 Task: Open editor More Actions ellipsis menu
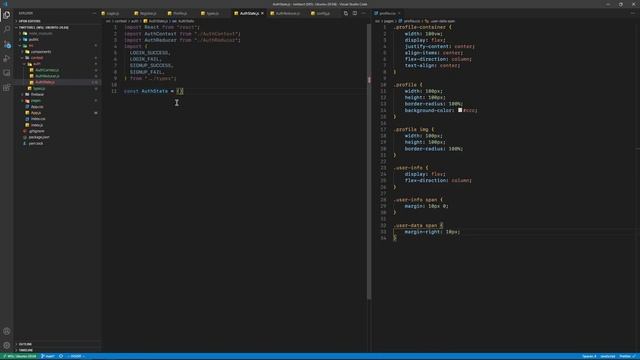(364, 13)
